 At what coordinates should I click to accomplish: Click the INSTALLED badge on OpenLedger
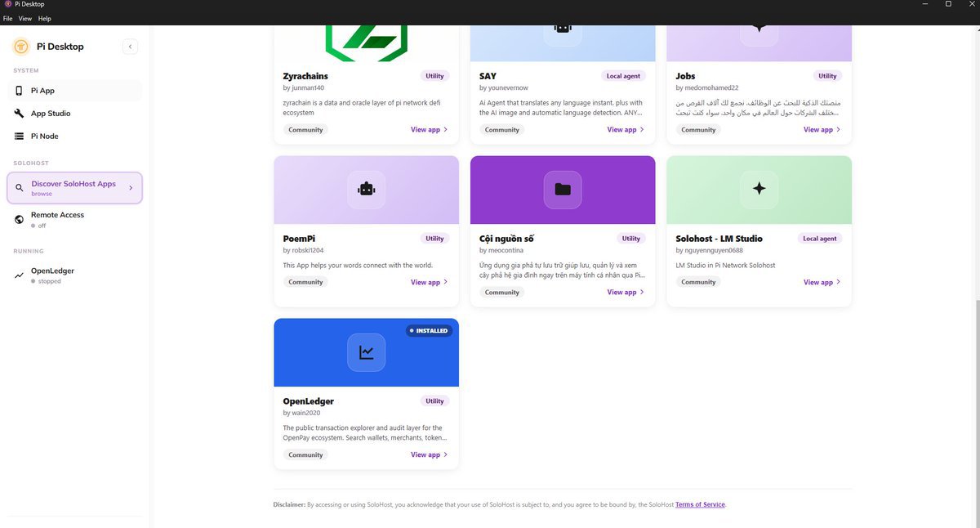click(429, 331)
